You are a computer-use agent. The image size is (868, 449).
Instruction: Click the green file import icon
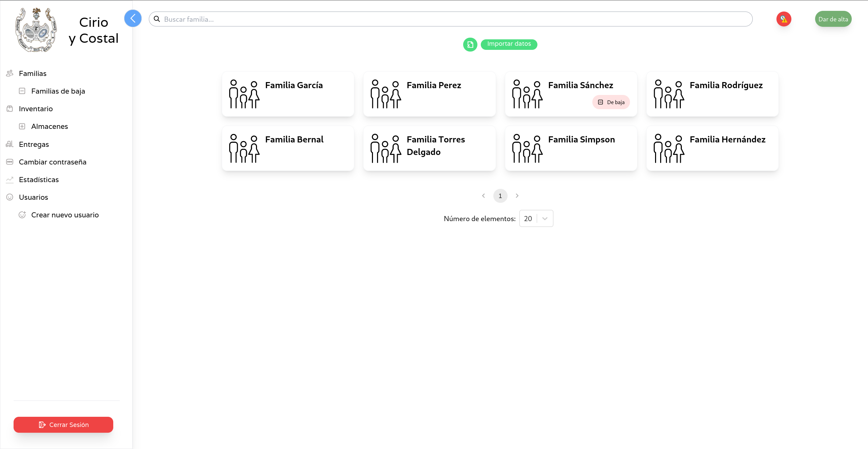tap(470, 44)
